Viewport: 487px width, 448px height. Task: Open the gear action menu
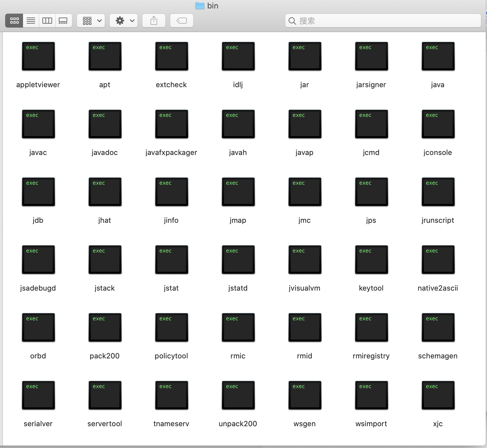tap(124, 21)
